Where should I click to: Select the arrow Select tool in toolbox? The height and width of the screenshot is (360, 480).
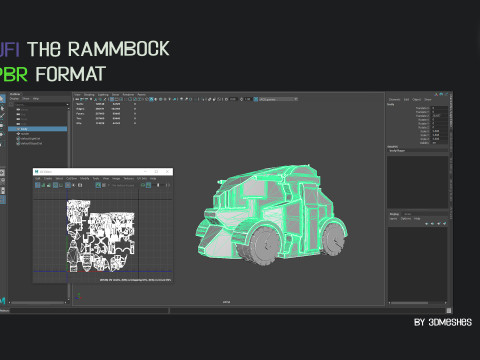(x=2, y=98)
